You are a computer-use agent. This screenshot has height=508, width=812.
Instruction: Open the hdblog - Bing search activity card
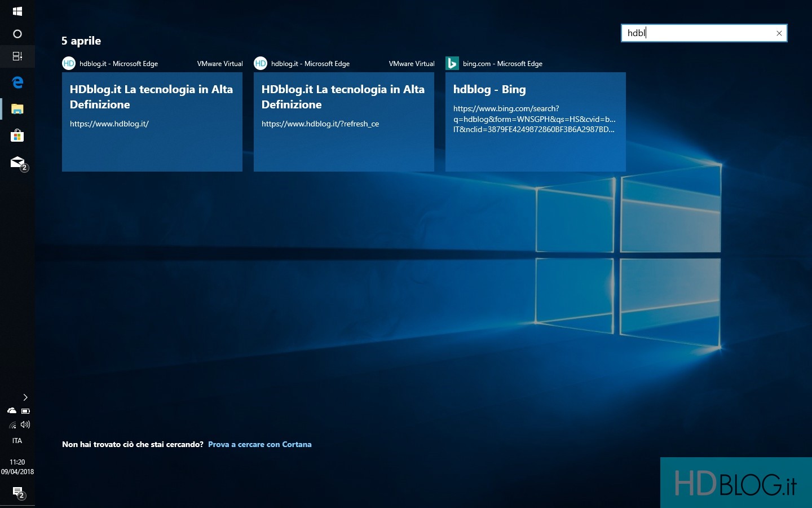[535, 121]
